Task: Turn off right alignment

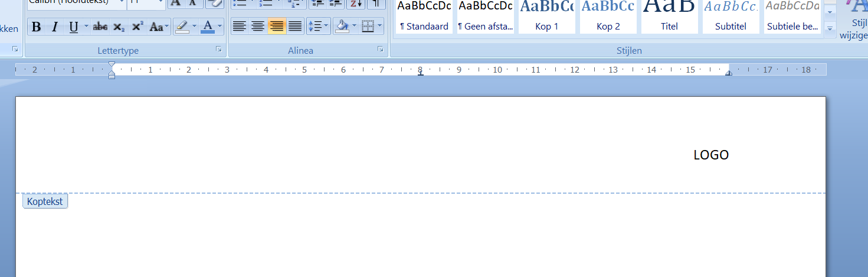Action: coord(276,26)
